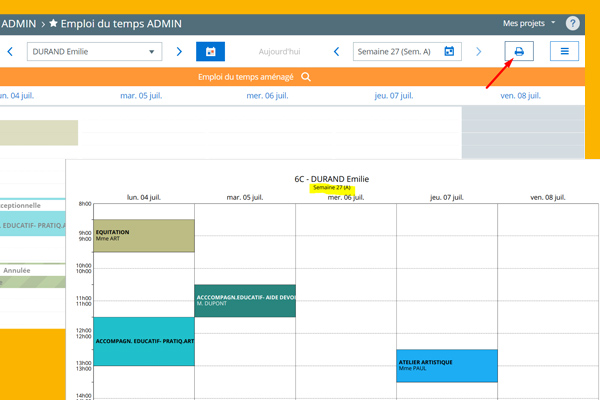Click the blue calendar date picker button

(210, 51)
